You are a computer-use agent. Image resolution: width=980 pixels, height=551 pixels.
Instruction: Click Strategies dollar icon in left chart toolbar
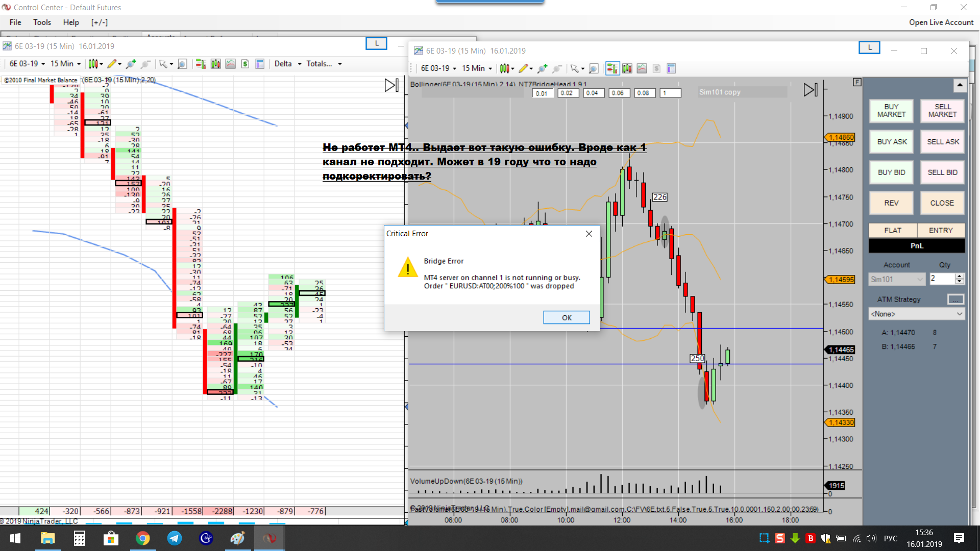tap(245, 64)
